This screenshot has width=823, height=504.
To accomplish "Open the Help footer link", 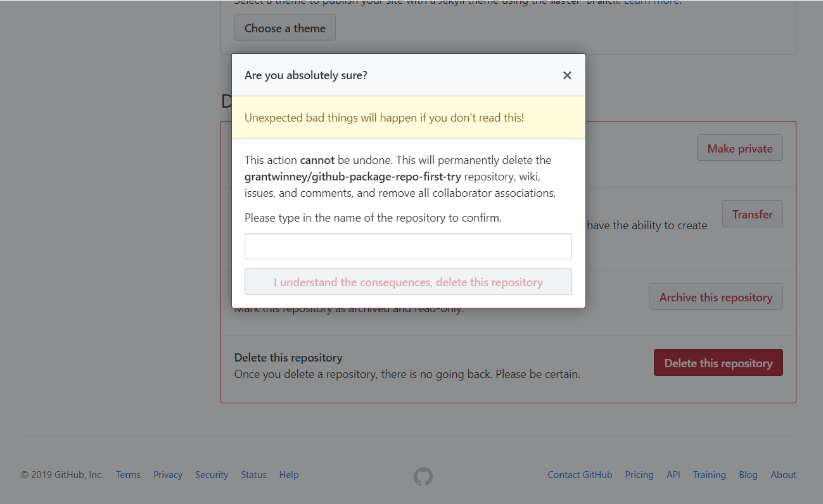I will [x=289, y=475].
